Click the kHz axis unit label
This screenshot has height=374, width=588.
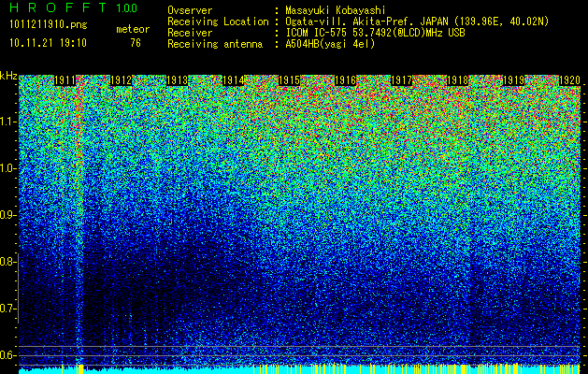pyautogui.click(x=8, y=76)
